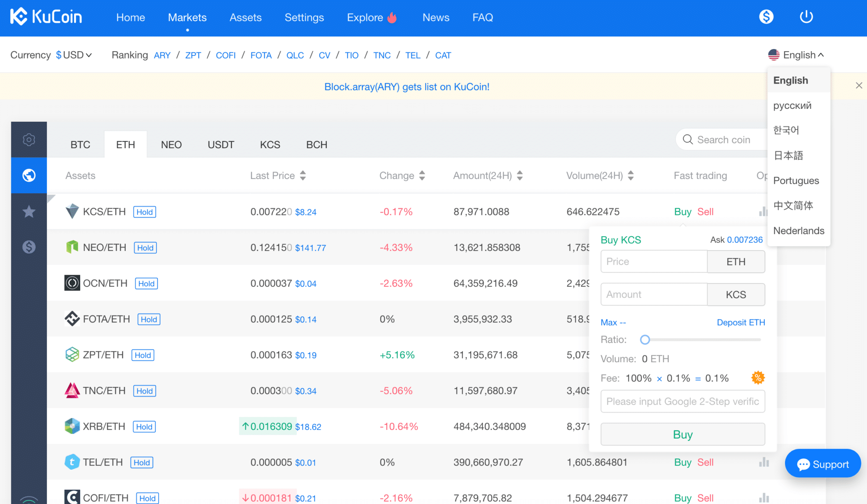Open the sidebar dollar coin icon
The height and width of the screenshot is (504, 867).
pyautogui.click(x=29, y=247)
